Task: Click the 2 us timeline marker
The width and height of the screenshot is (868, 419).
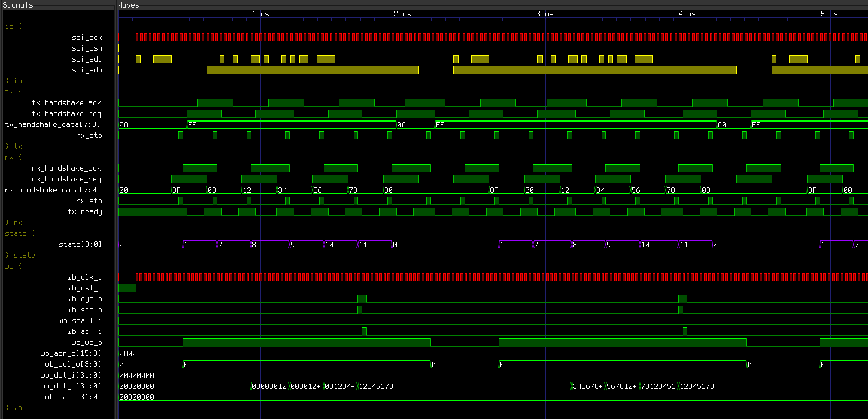Action: [403, 14]
